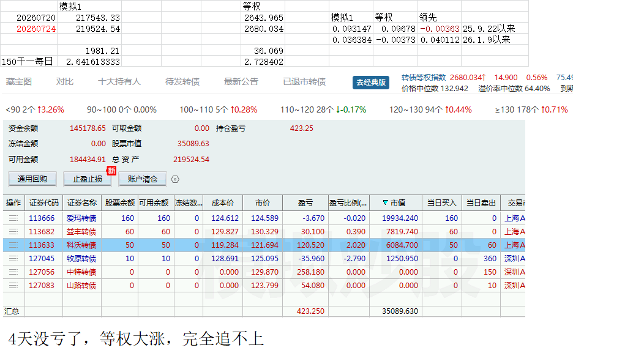Open the row menu icon for 中特转债
Image resolution: width=644 pixels, height=356 pixels.
(13, 272)
